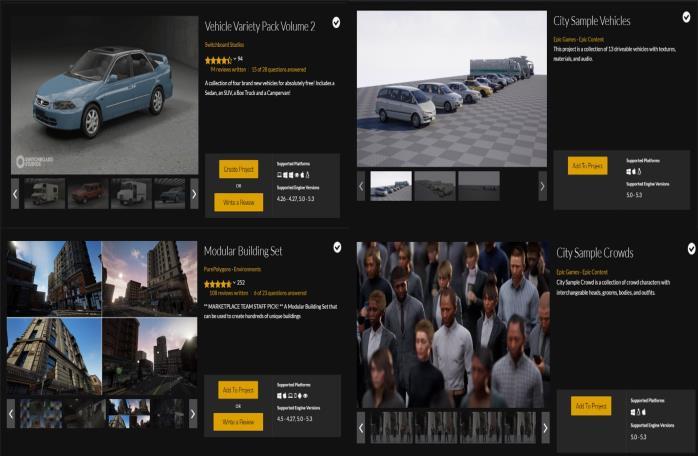Screen dimensions: 698x456
Task: Select third City Sample Crowds thumbnail
Action: coord(480,428)
